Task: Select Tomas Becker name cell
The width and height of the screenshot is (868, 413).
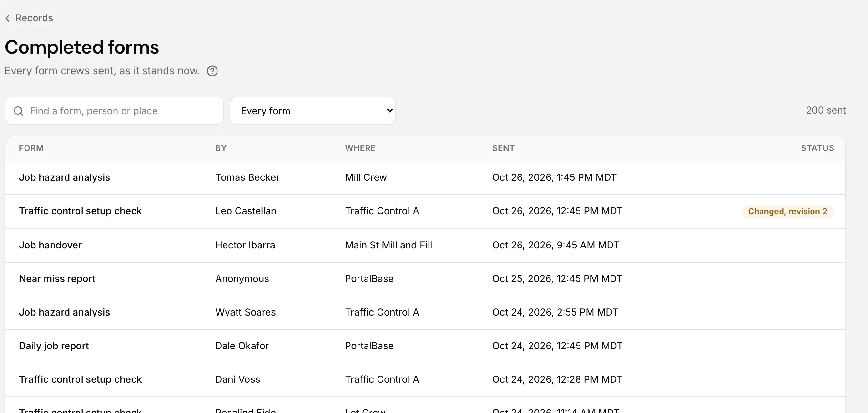Action: 247,177
